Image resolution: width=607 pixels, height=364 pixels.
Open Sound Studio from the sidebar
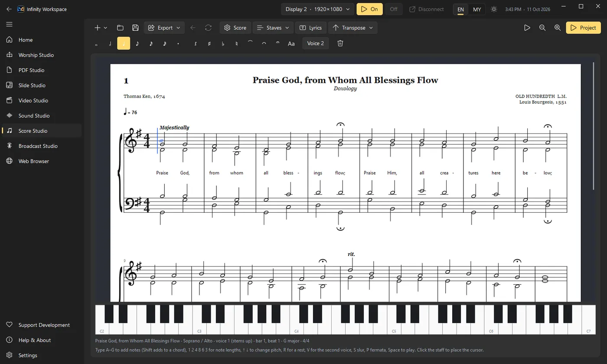(x=41, y=116)
